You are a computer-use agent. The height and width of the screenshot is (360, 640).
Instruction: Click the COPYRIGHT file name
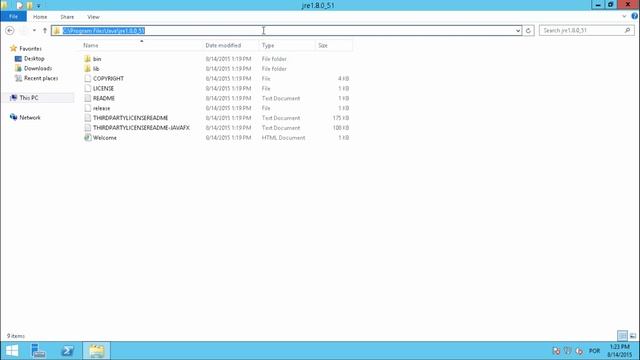click(x=108, y=78)
